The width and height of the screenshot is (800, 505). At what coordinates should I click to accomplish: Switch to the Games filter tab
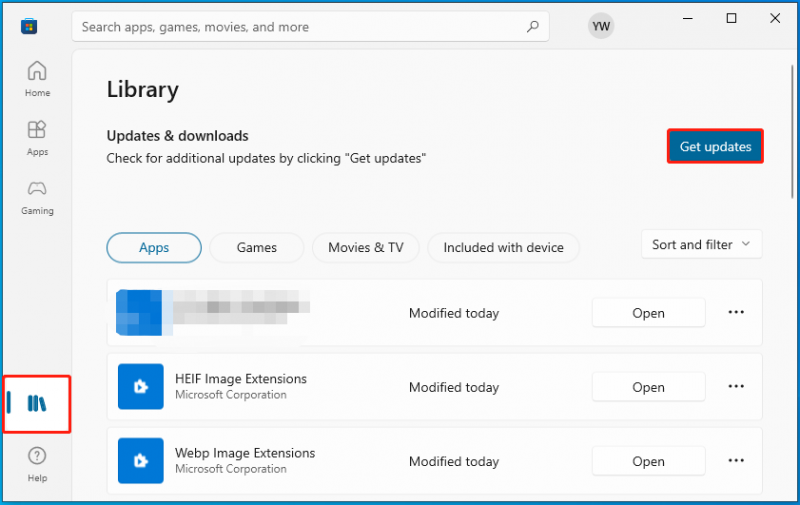click(x=257, y=247)
